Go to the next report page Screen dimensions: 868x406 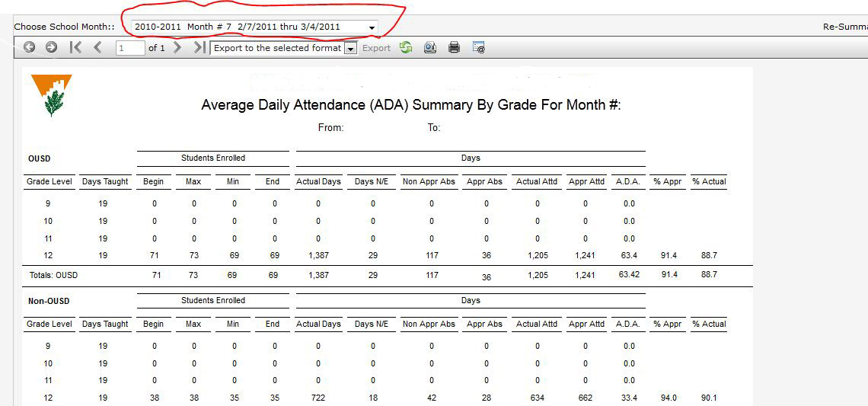pyautogui.click(x=177, y=48)
